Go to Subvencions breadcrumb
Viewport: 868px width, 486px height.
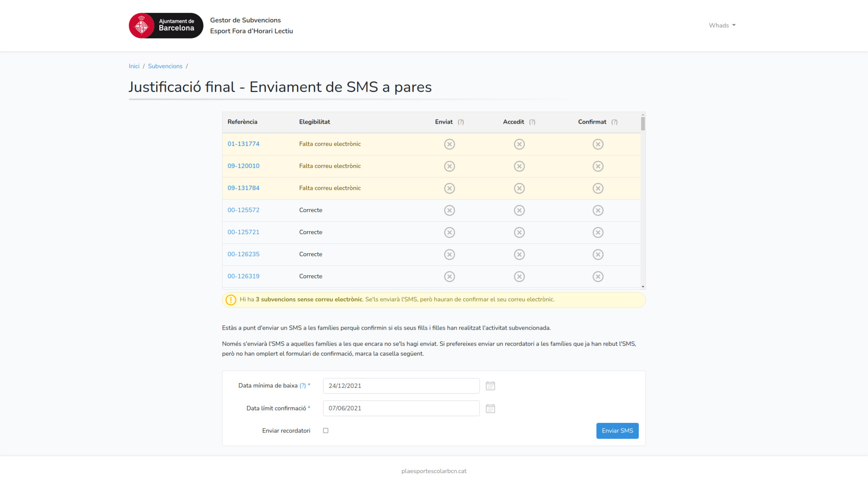point(165,66)
